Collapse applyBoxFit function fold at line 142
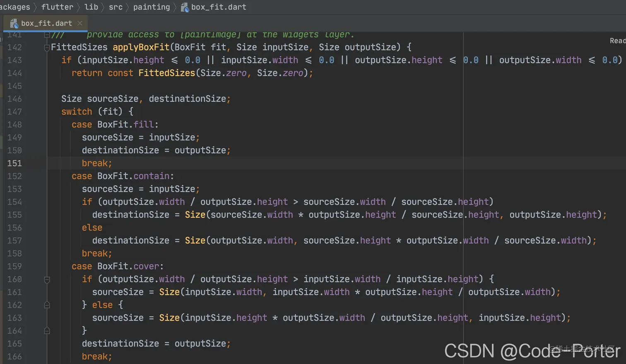This screenshot has height=364, width=626. pyautogui.click(x=47, y=48)
